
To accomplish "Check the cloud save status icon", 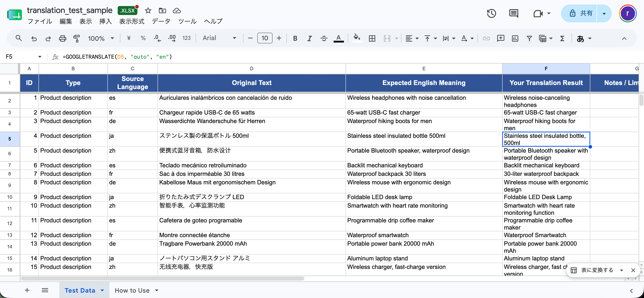I will (177, 11).
